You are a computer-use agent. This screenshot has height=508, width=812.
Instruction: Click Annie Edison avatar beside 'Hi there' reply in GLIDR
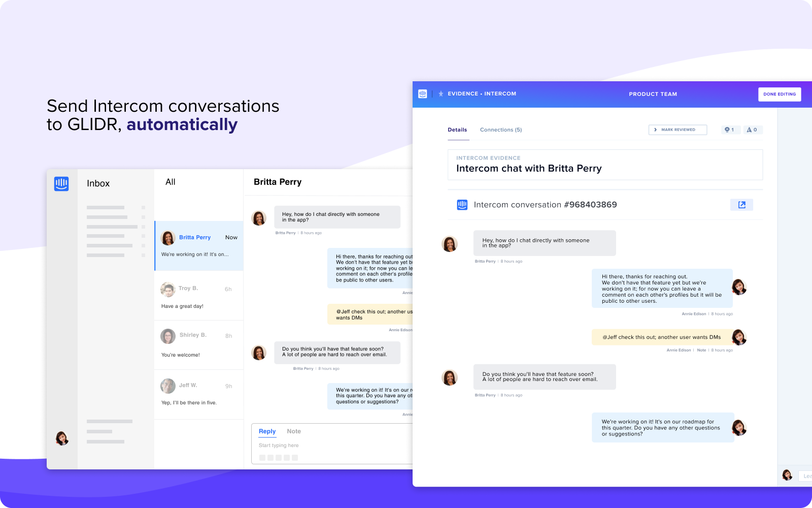coord(739,288)
